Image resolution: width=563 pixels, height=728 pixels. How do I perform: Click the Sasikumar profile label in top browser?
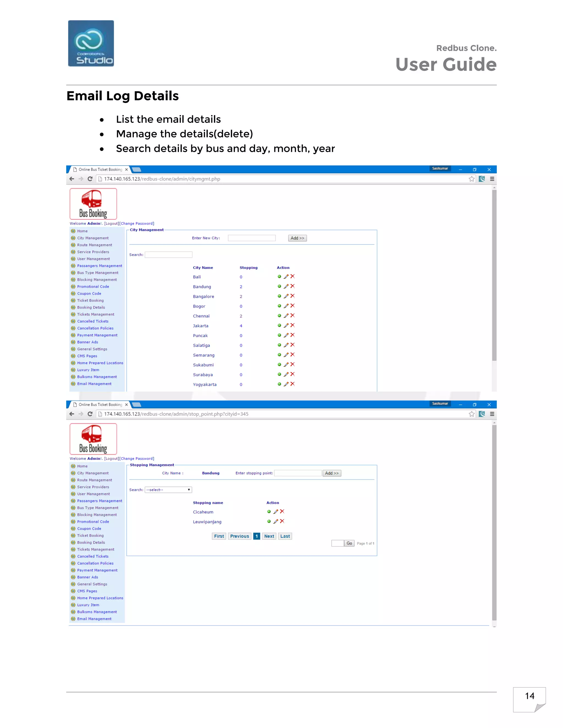440,168
